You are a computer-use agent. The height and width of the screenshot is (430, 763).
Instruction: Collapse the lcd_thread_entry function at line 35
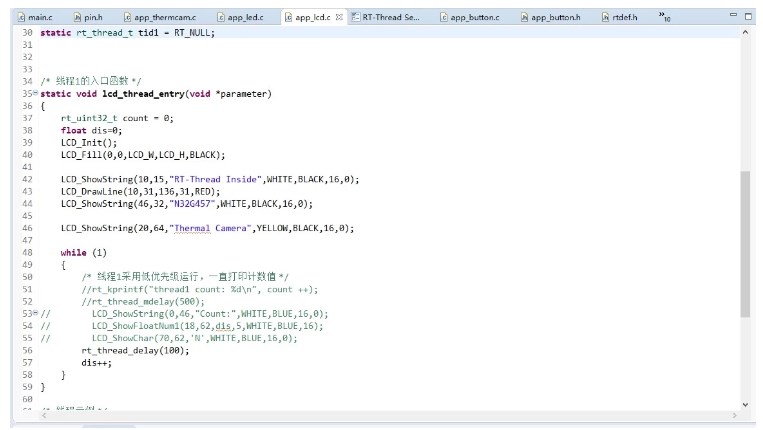36,92
